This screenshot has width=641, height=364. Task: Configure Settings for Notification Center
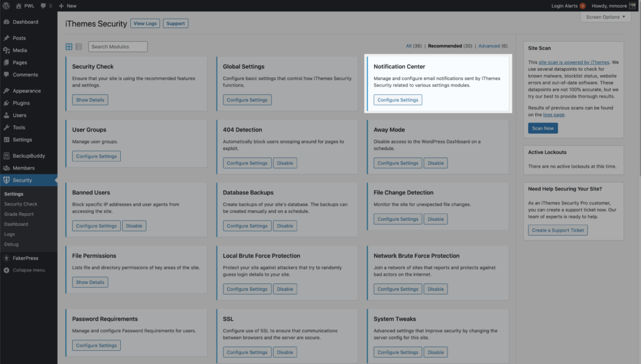tap(397, 99)
